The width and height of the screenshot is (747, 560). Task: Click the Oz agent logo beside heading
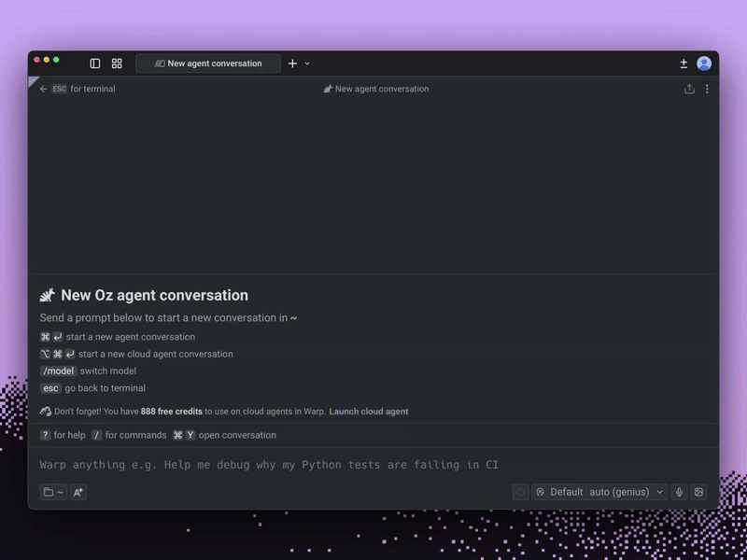[x=48, y=295]
